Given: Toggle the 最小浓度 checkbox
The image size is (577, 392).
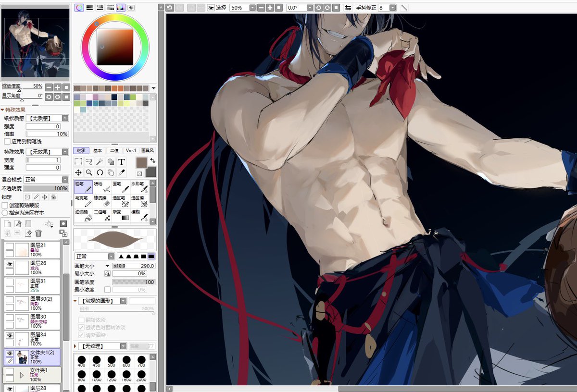Looking at the screenshot, I should pyautogui.click(x=107, y=290).
